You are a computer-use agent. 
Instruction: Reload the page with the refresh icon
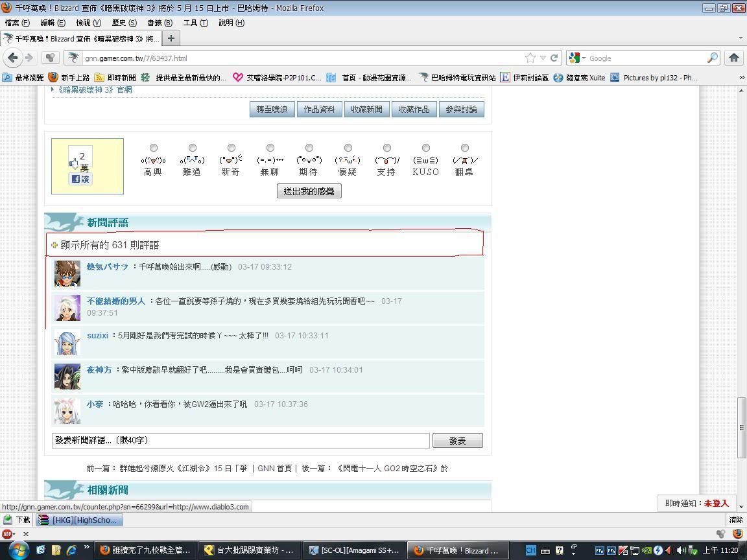point(554,58)
